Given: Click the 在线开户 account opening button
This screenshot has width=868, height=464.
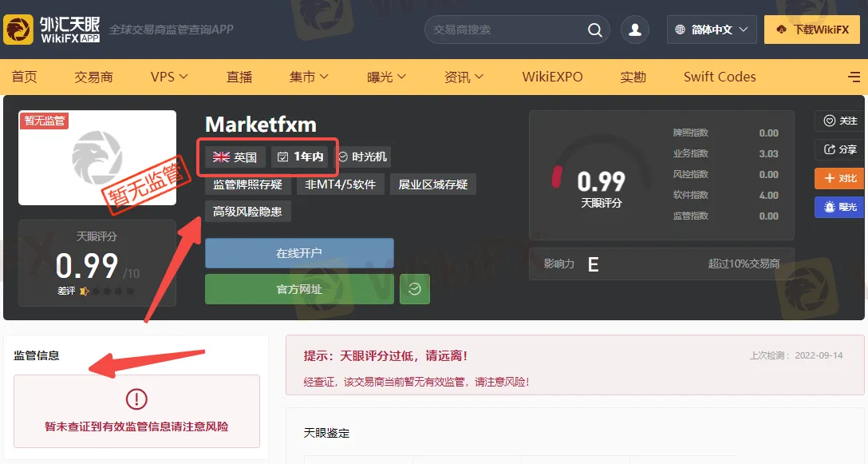Looking at the screenshot, I should coord(299,253).
